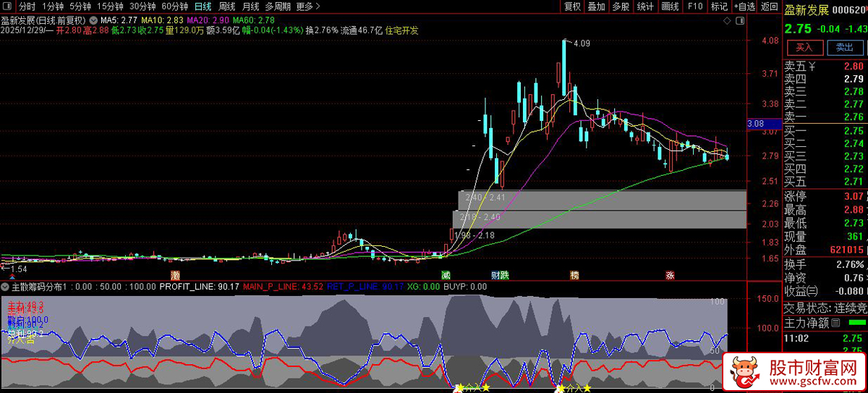Click the MA10: 2.83 indicator label
This screenshot has width=868, height=393.
coord(161,20)
